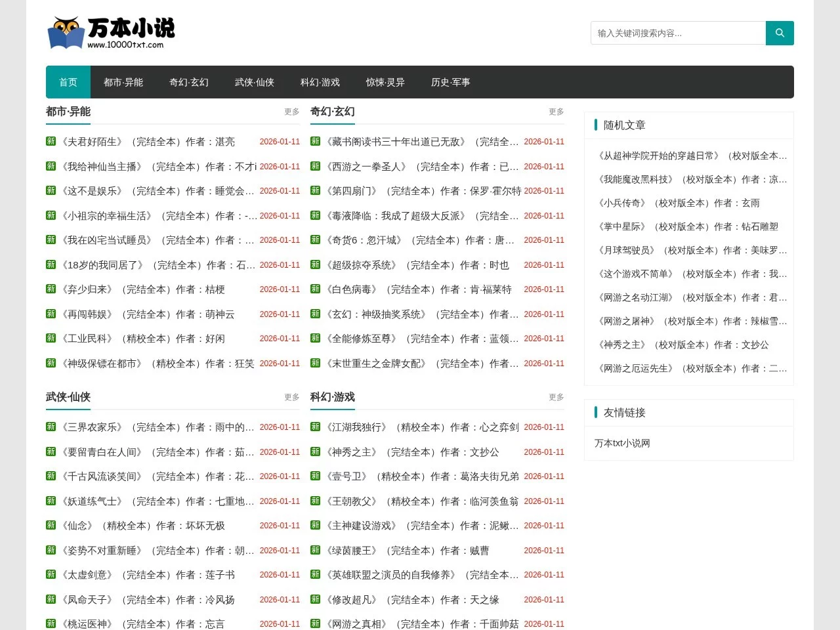Open 《神秀之主》 in the 随机文章 list

[x=682, y=345]
